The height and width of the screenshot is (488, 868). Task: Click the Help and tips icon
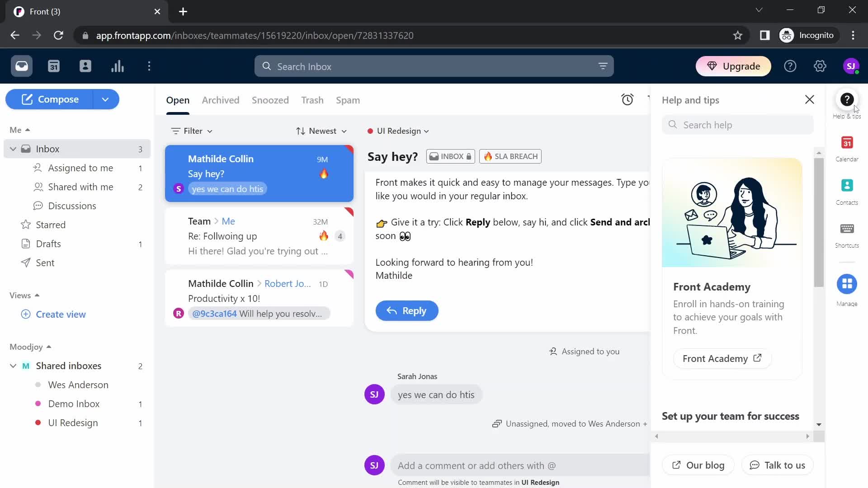tap(848, 99)
